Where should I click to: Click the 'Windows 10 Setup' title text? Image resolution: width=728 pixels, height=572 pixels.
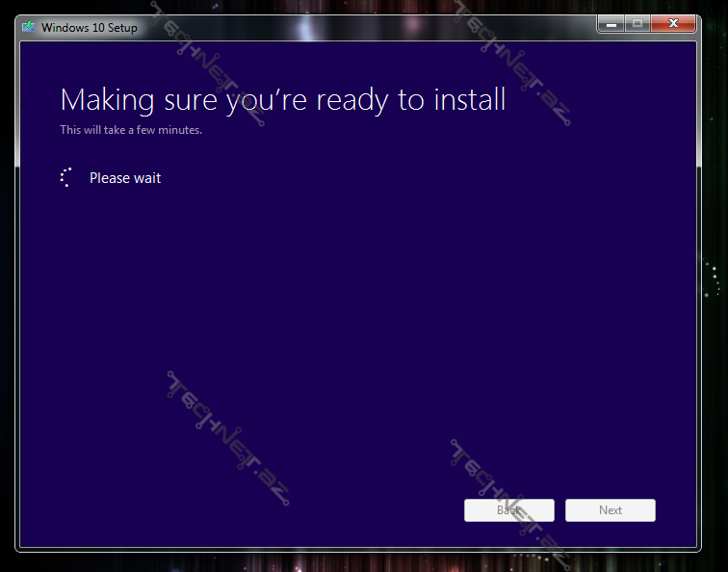tap(90, 28)
